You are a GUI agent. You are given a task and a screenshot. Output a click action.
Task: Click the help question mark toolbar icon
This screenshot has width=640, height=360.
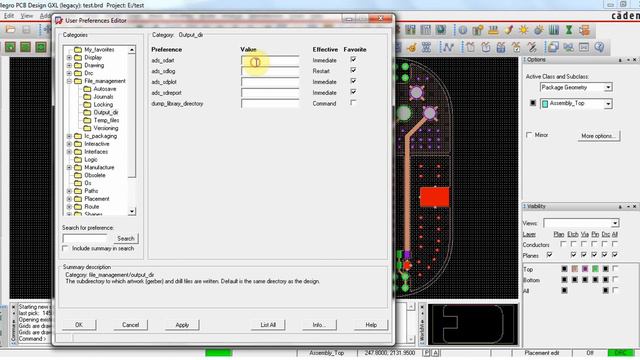599,47
